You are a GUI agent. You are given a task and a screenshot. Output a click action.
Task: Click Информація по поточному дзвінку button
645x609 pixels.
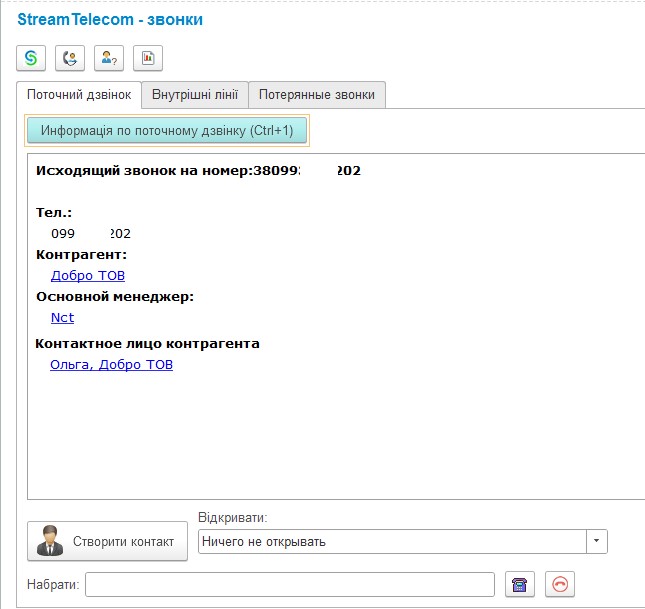point(167,130)
